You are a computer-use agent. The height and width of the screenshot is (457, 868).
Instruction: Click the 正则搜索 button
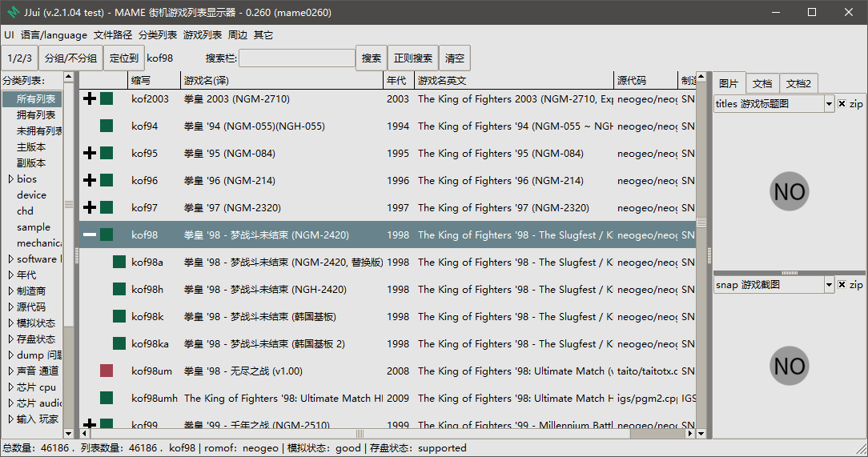coord(413,58)
